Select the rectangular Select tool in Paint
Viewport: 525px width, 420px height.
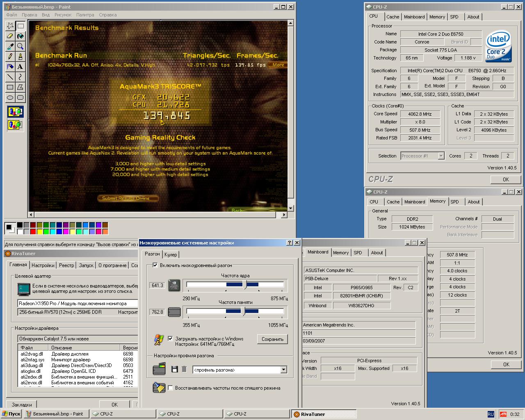[x=21, y=26]
